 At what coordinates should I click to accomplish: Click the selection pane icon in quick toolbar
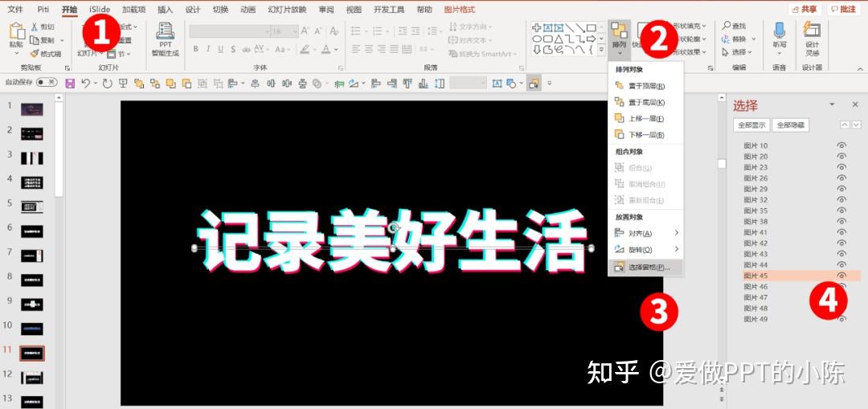534,84
